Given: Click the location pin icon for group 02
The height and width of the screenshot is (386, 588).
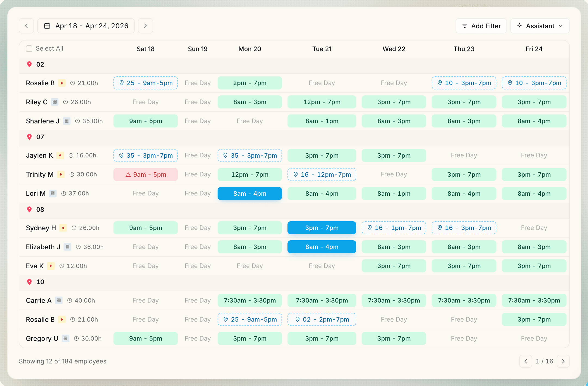Looking at the screenshot, I should 29,64.
